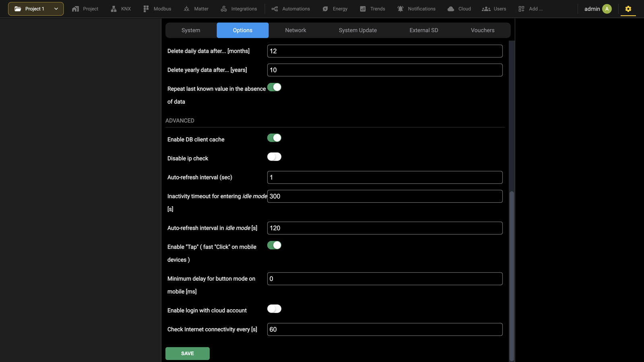The height and width of the screenshot is (362, 644).
Task: Click Delete daily data months field
Action: [x=385, y=51]
